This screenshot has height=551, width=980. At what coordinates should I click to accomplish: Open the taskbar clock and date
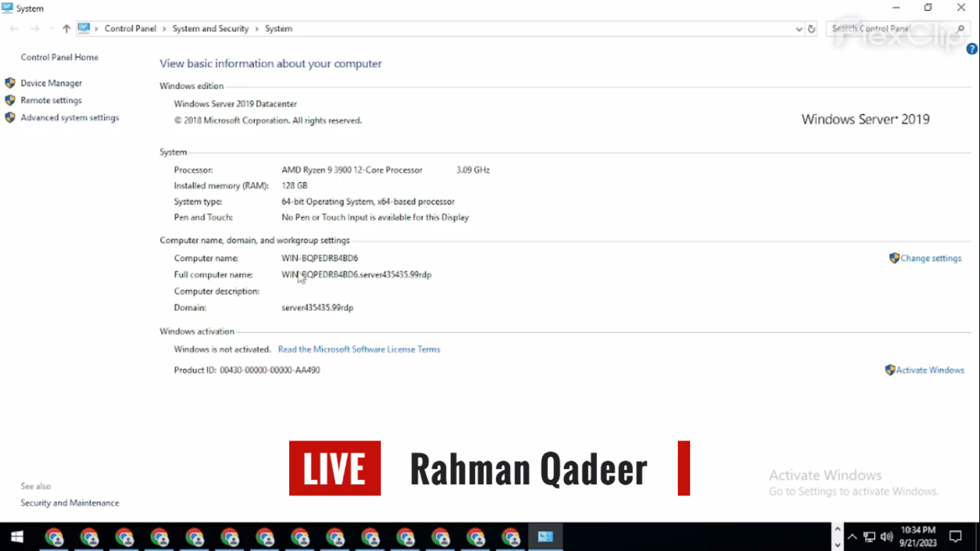(x=918, y=537)
